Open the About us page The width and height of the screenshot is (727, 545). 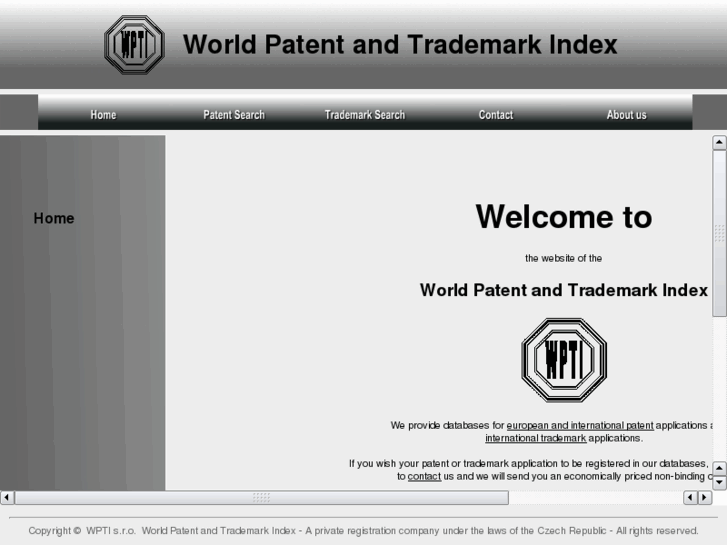pyautogui.click(x=626, y=115)
